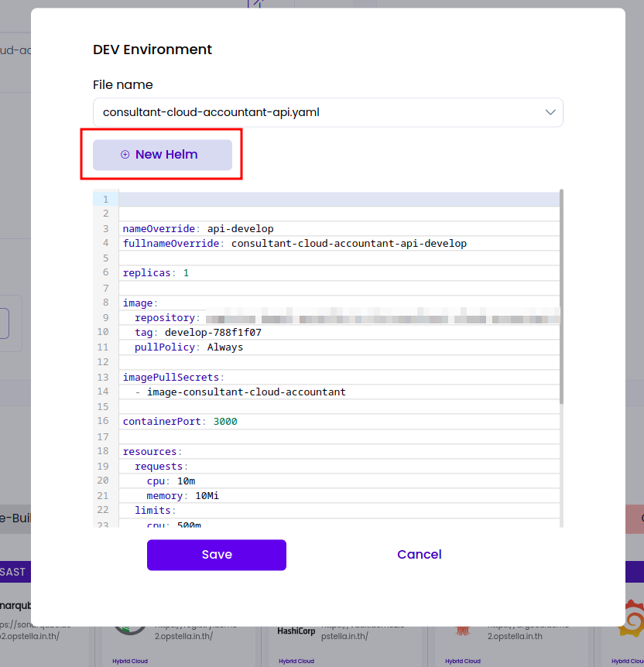Click the 'memory: 10Mi' line
This screenshot has height=667, width=644.
[183, 495]
